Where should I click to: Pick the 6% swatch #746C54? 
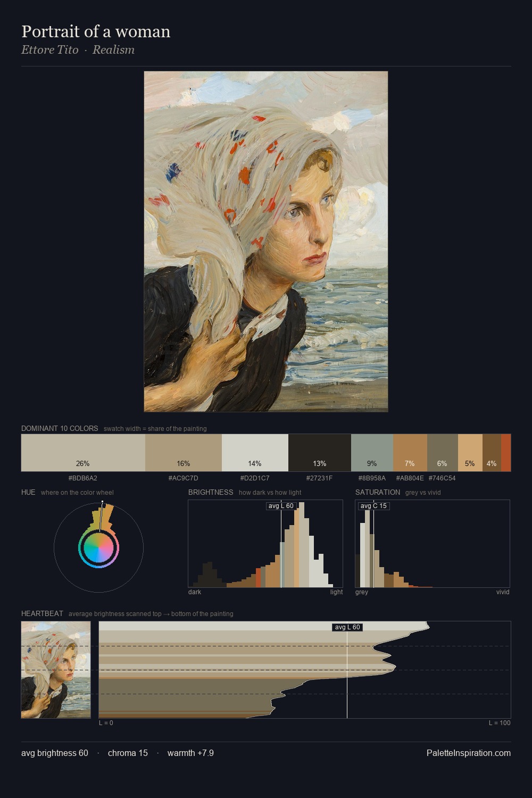443,453
